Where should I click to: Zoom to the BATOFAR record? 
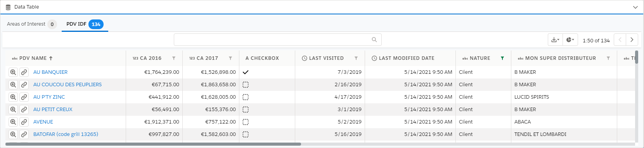click(x=13, y=134)
